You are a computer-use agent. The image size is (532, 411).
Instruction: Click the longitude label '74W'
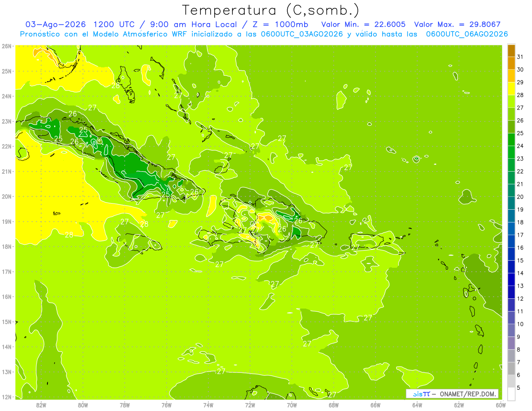point(208,405)
